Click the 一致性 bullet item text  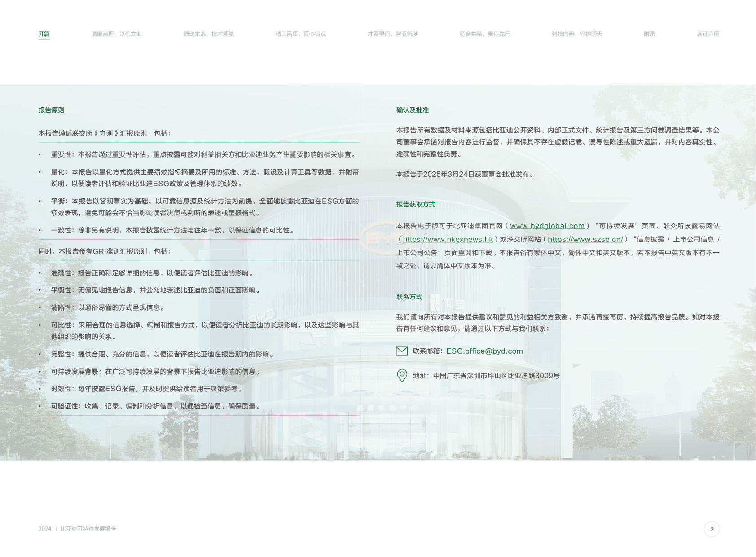[174, 230]
